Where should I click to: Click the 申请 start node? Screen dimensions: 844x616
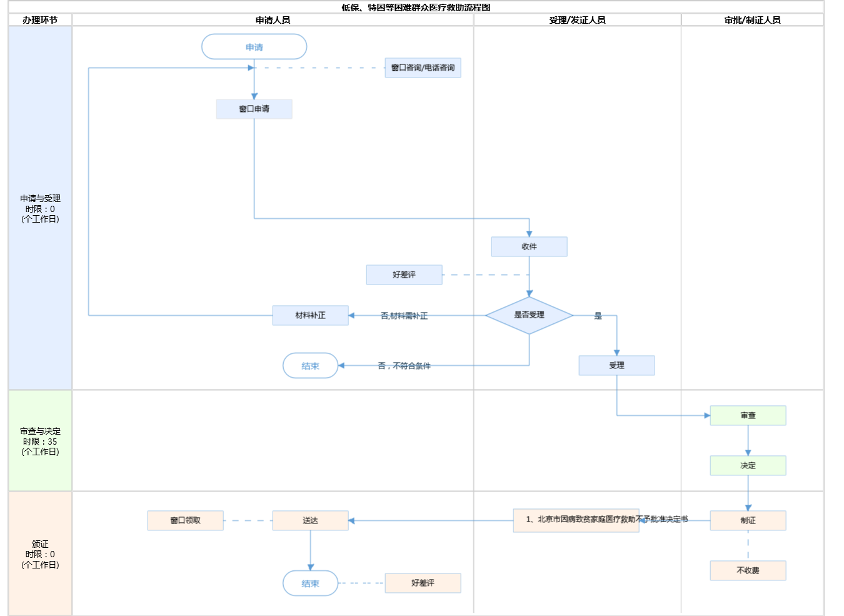[254, 47]
